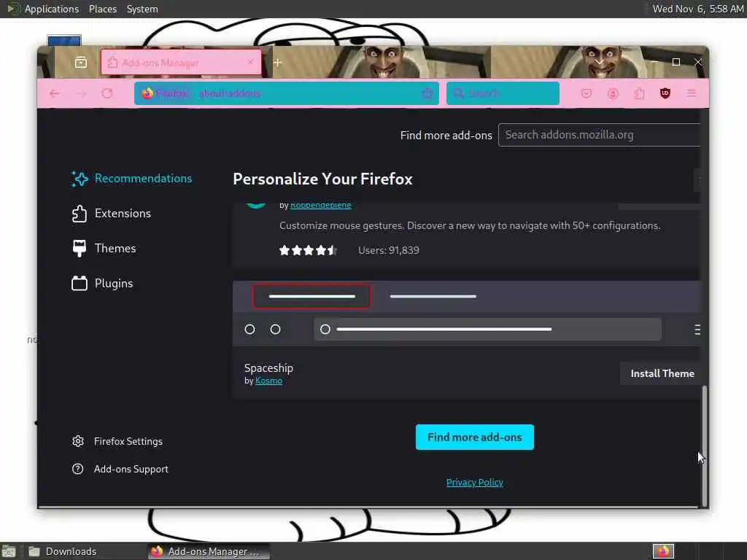Image resolution: width=747 pixels, height=560 pixels.
Task: Expand the list all tabs chevron
Action: [x=600, y=63]
